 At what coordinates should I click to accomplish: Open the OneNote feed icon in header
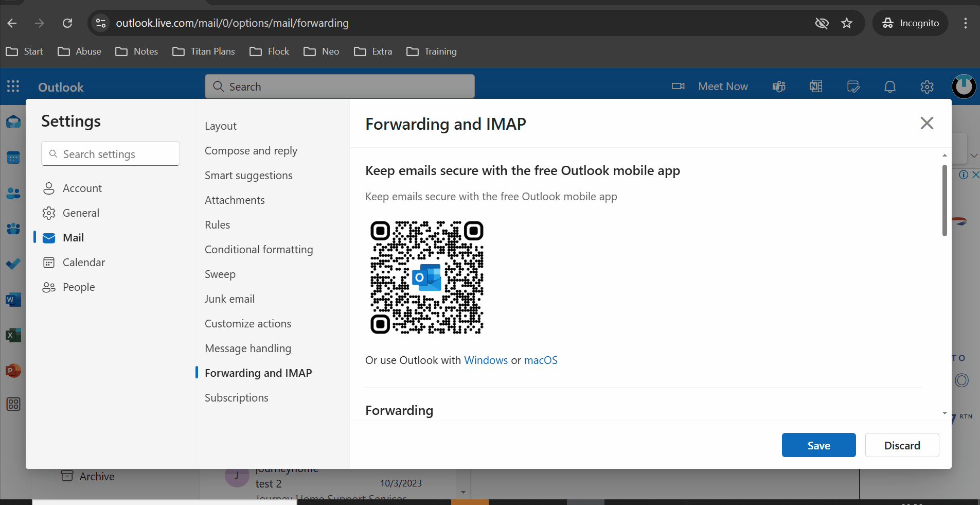[x=816, y=86]
